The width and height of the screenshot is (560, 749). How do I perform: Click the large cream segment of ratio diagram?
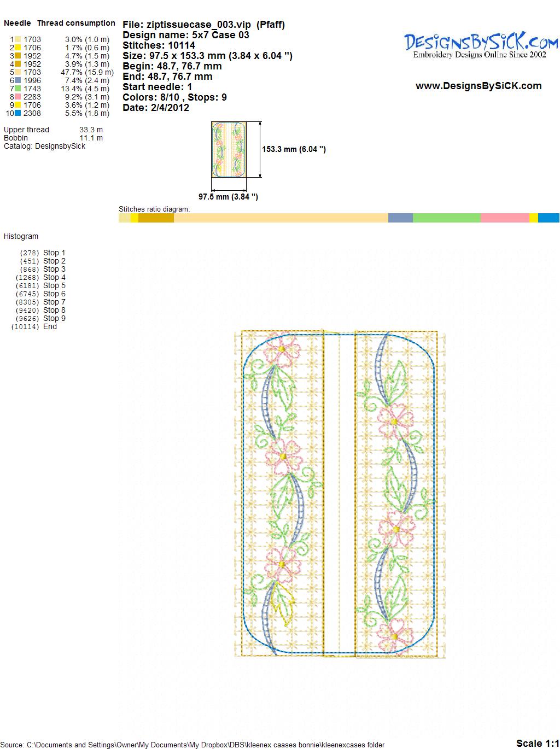(281, 218)
